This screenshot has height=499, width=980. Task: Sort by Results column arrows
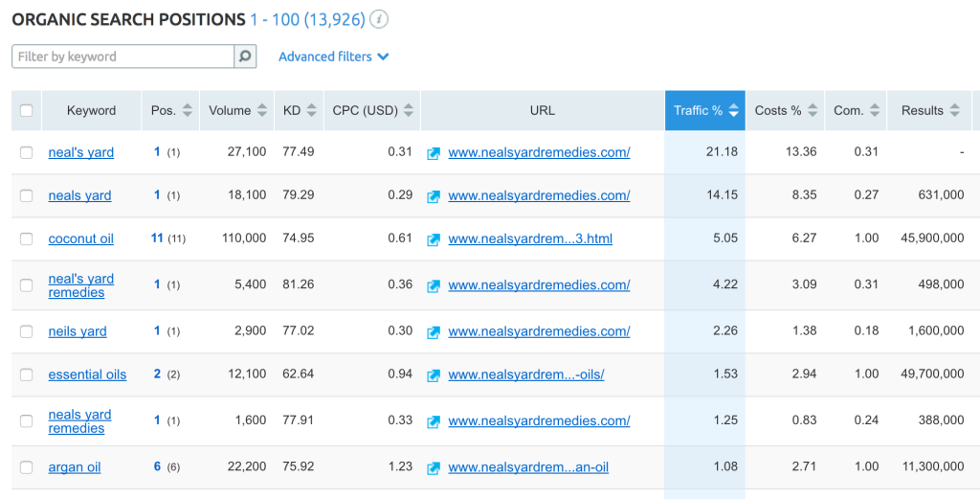(x=954, y=111)
